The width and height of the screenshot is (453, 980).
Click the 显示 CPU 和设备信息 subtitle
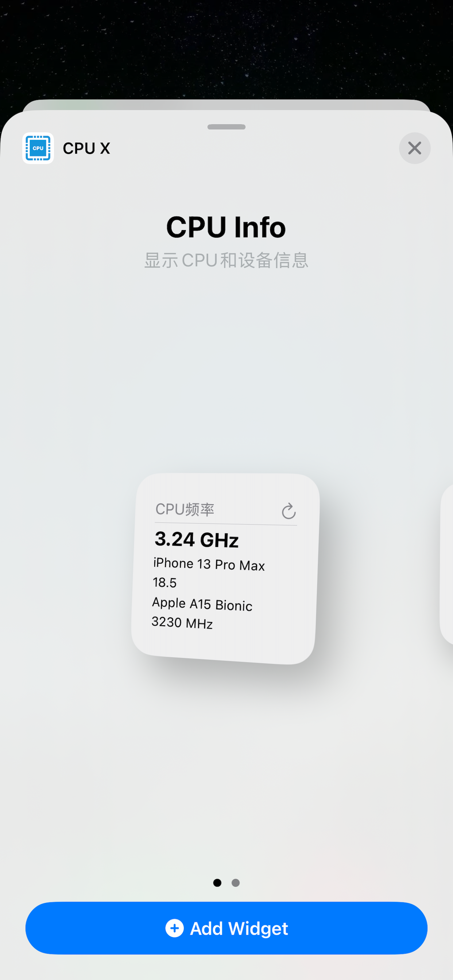pos(226,260)
